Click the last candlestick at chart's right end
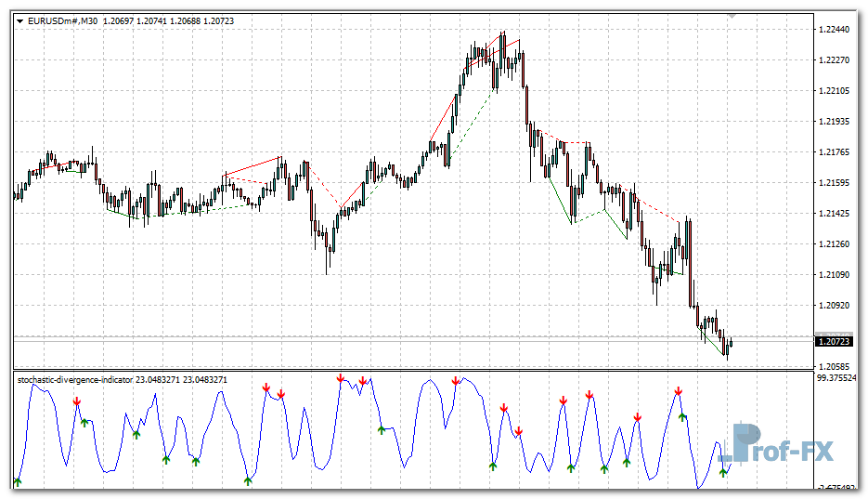This screenshot has width=868, height=499. click(x=732, y=343)
